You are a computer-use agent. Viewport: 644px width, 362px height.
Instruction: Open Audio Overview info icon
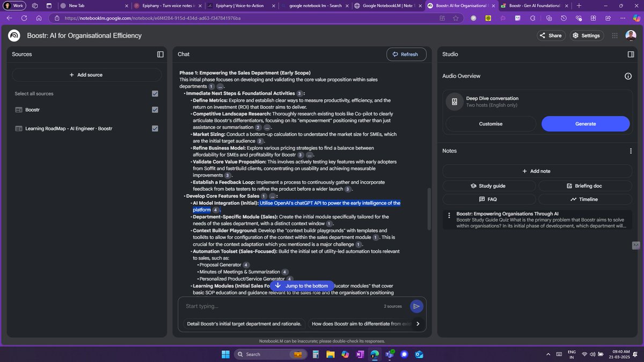click(x=628, y=76)
